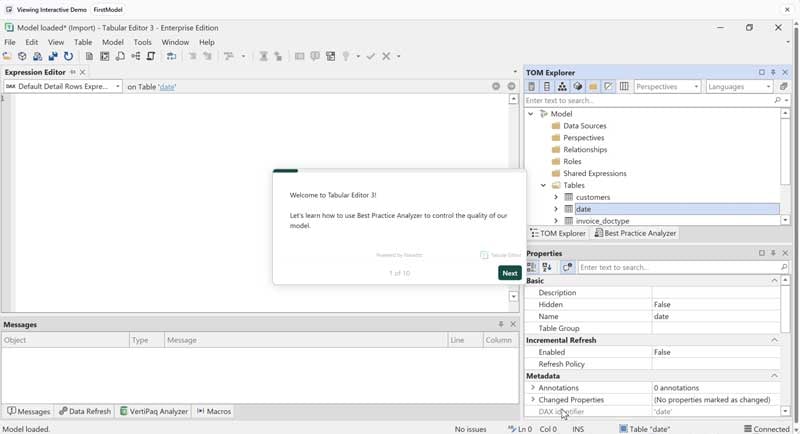Viewport: 800px width, 434px height.
Task: Sort properties alphabetically in Properties panel
Action: coord(547,268)
